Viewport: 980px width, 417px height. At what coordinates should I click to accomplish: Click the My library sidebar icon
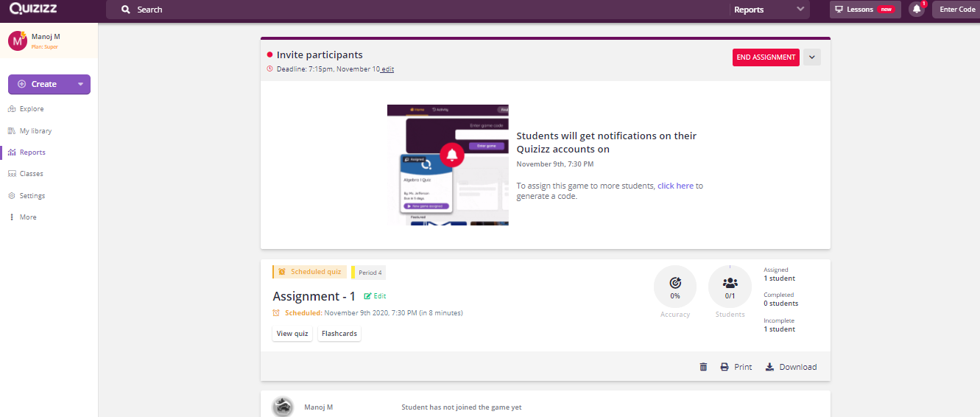[12, 131]
